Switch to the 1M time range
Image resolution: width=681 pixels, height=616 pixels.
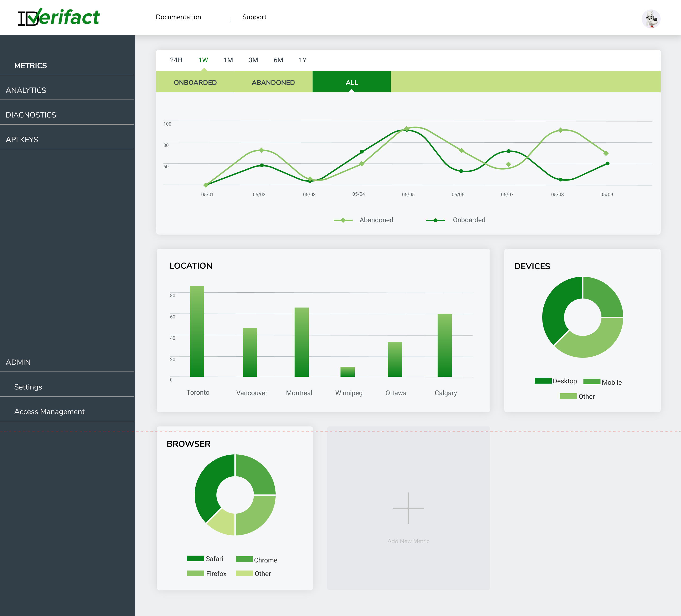click(x=228, y=60)
